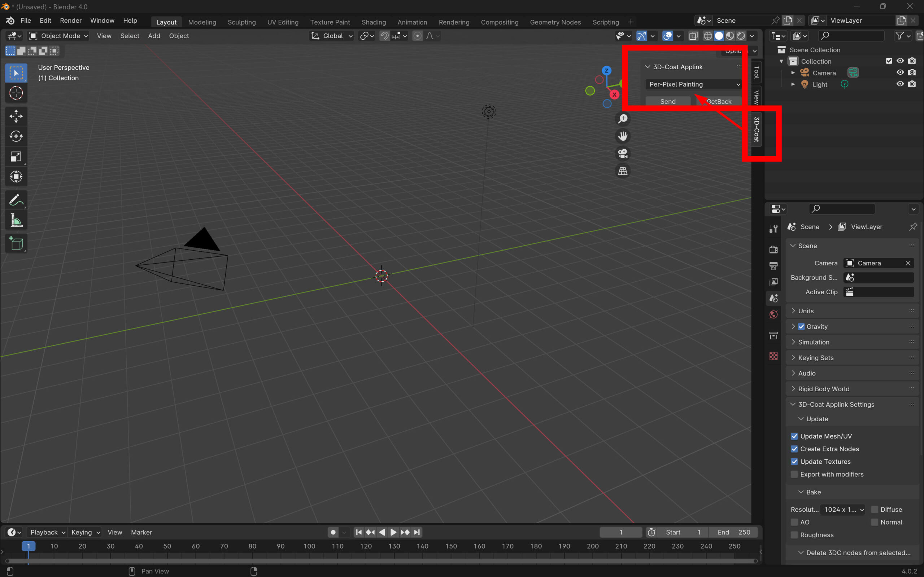
Task: Activate the Annotate pencil tool
Action: pyautogui.click(x=16, y=200)
